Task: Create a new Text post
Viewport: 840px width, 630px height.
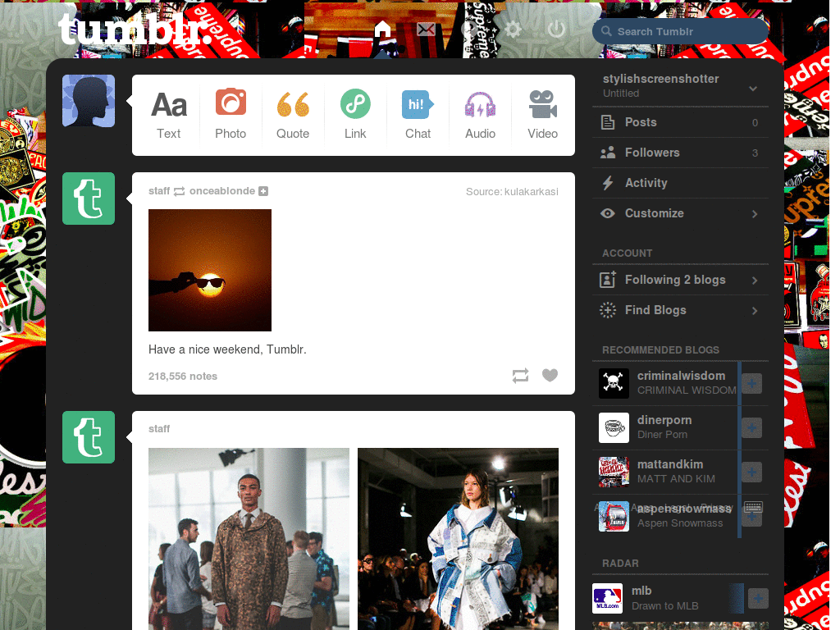Action: [x=169, y=115]
